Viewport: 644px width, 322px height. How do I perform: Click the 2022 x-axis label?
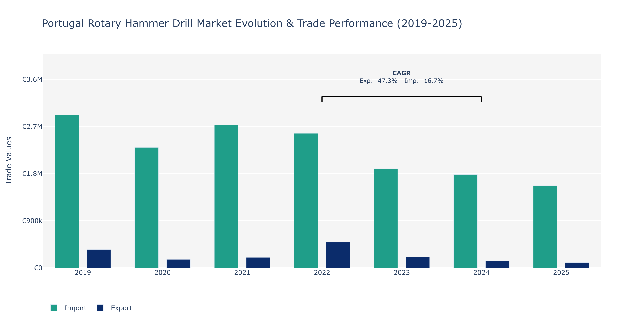coord(322,272)
